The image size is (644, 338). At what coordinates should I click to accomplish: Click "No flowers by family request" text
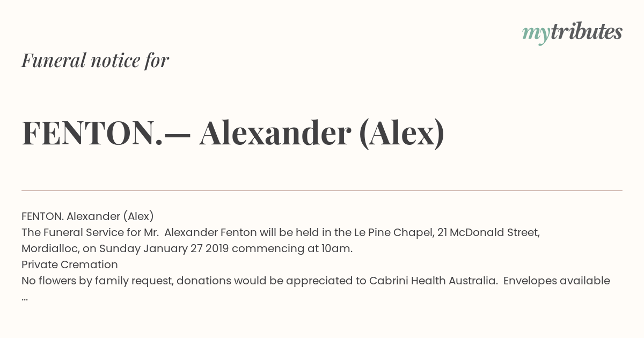point(97,281)
